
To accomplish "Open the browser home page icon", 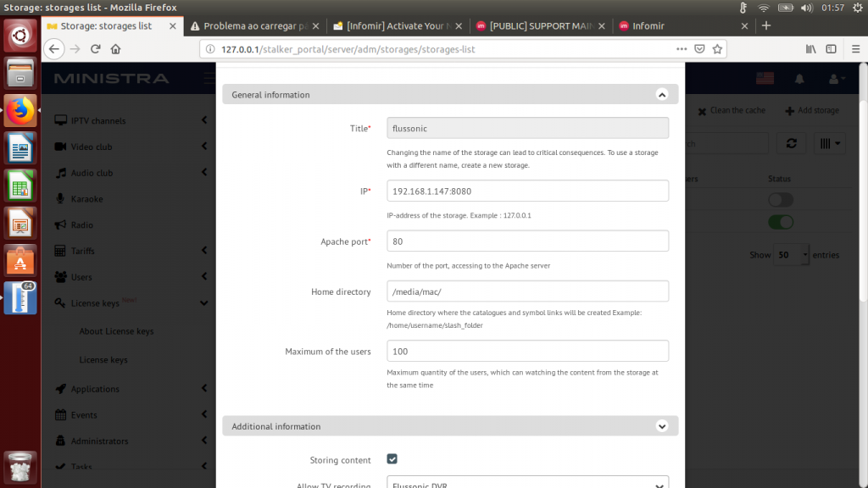I will 115,48.
